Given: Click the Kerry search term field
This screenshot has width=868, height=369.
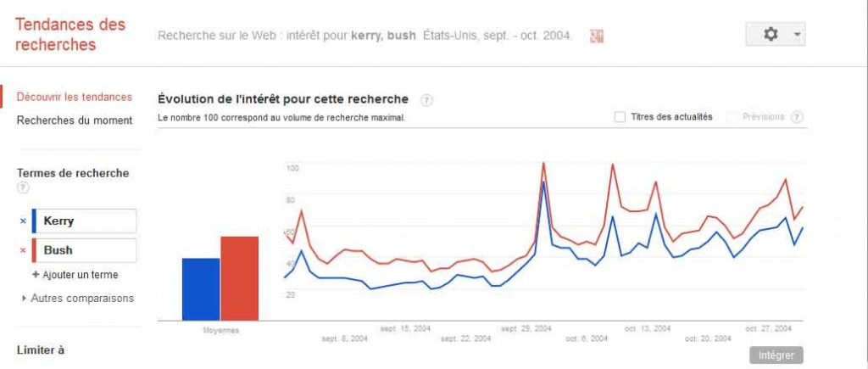Looking at the screenshot, I should (x=84, y=221).
